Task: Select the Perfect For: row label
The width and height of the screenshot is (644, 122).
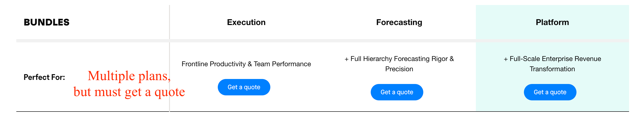Action: coord(44,77)
